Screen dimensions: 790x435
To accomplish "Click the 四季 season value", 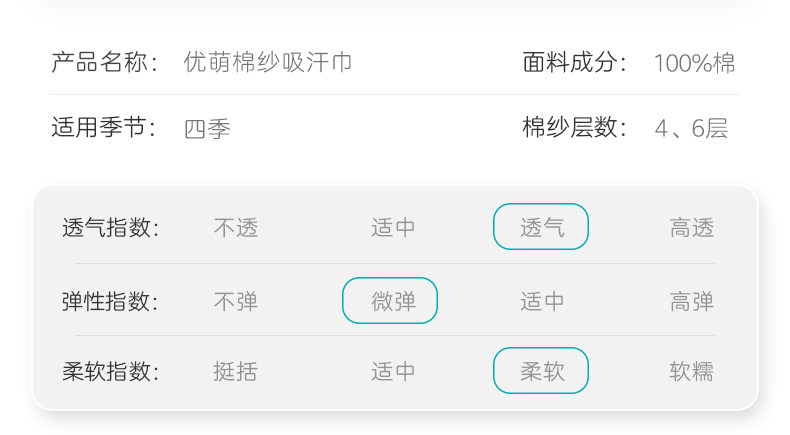I will coord(208,129).
